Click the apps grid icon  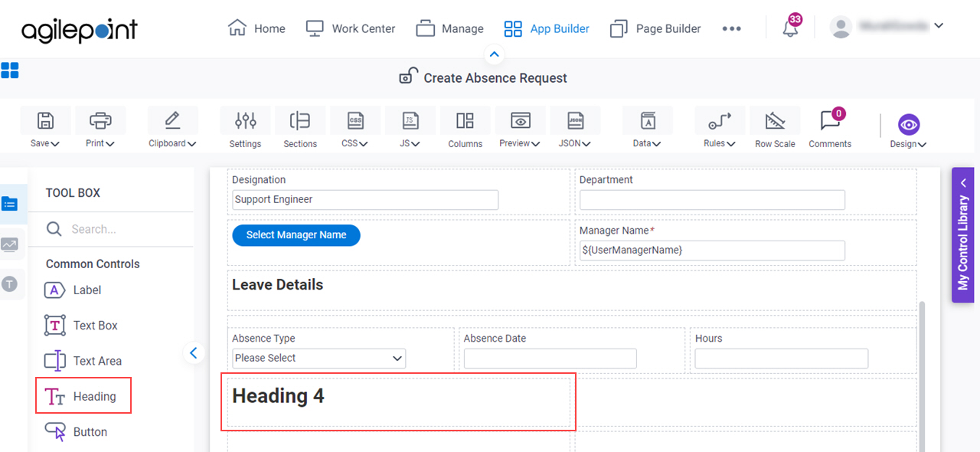pyautogui.click(x=10, y=70)
